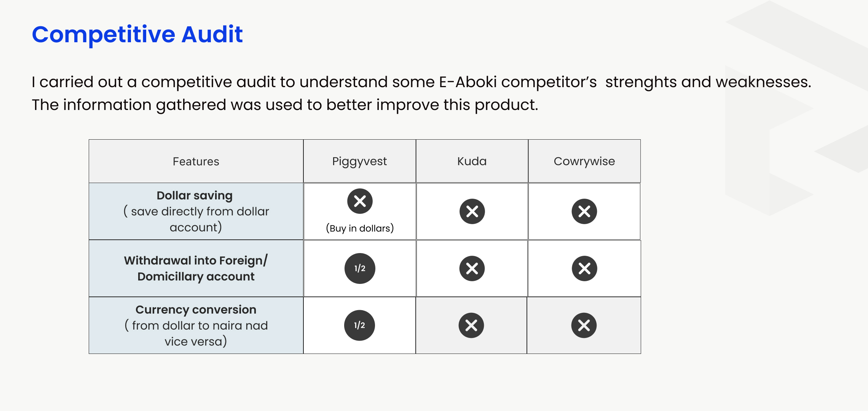
Task: Select the Kuda column header
Action: [x=472, y=161]
